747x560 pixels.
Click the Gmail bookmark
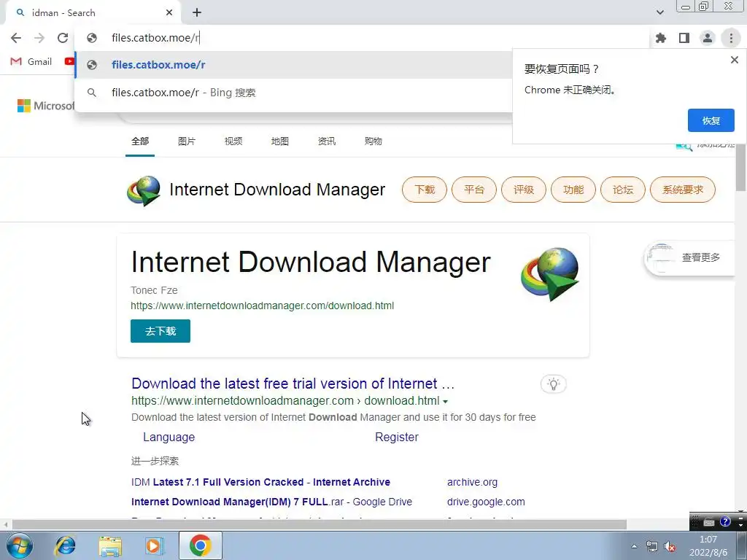point(31,61)
